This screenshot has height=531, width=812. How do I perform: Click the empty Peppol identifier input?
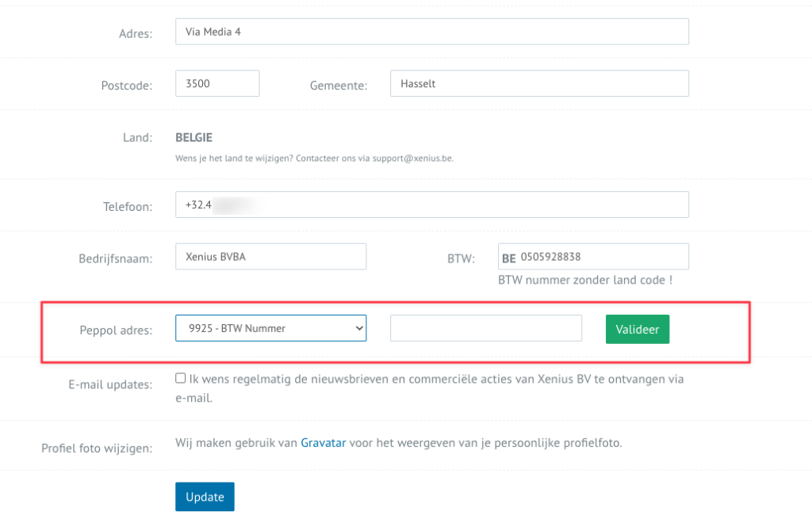(485, 328)
